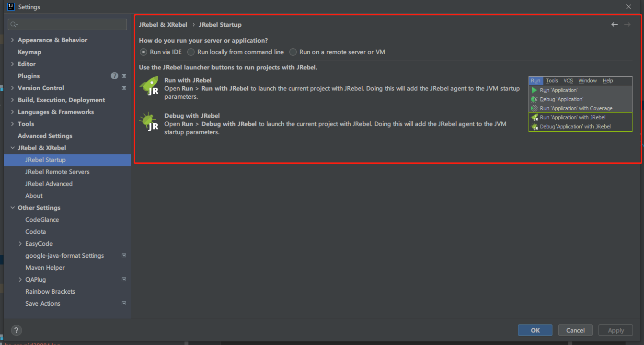This screenshot has width=644, height=345.
Task: Select Run on a remote server or VM
Action: pos(337,52)
